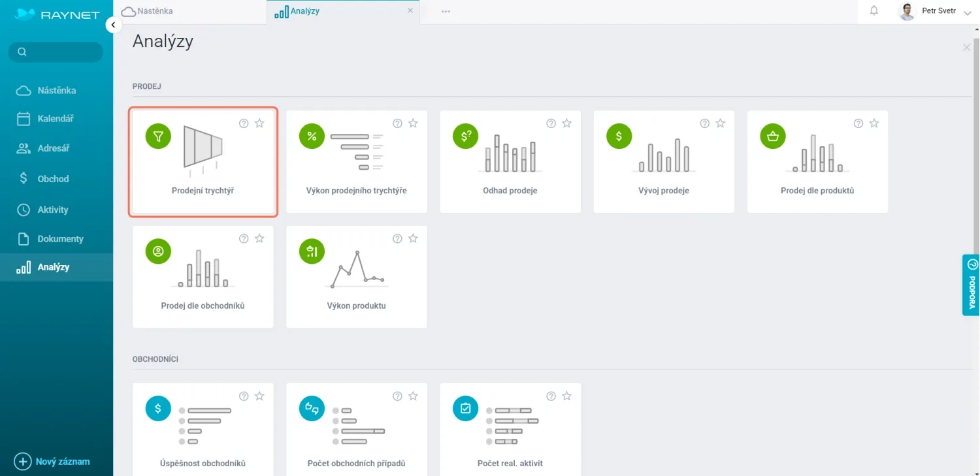Click the green percent icon for Výkon prodejního trychtýře
The image size is (980, 476).
coord(312,136)
